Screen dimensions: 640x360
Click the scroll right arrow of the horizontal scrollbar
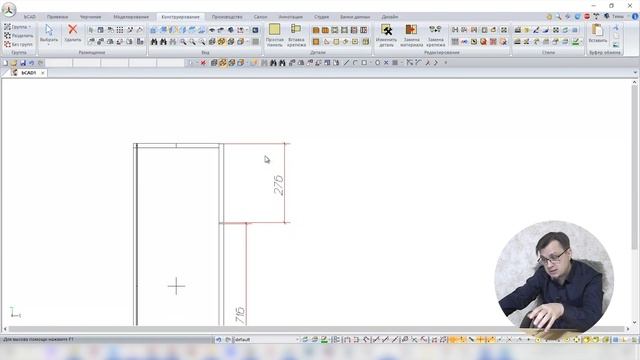click(x=627, y=329)
